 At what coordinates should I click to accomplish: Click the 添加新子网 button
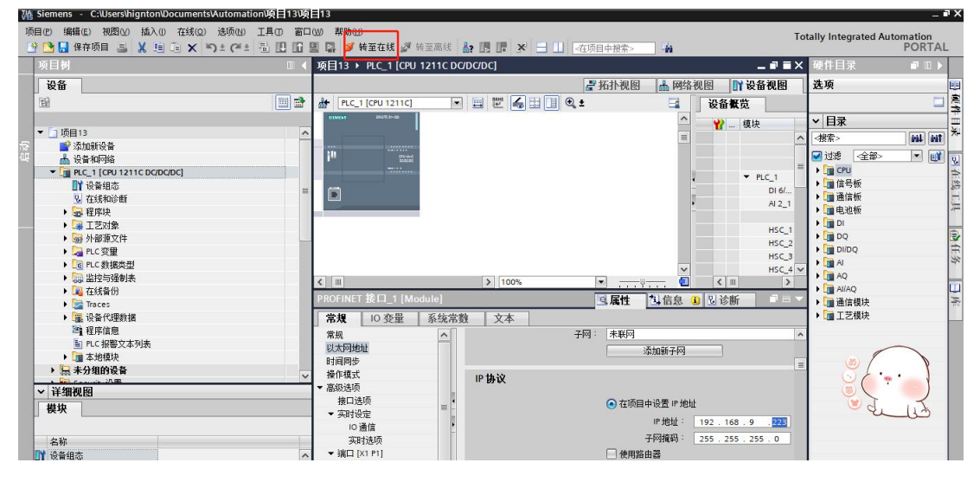pos(663,351)
